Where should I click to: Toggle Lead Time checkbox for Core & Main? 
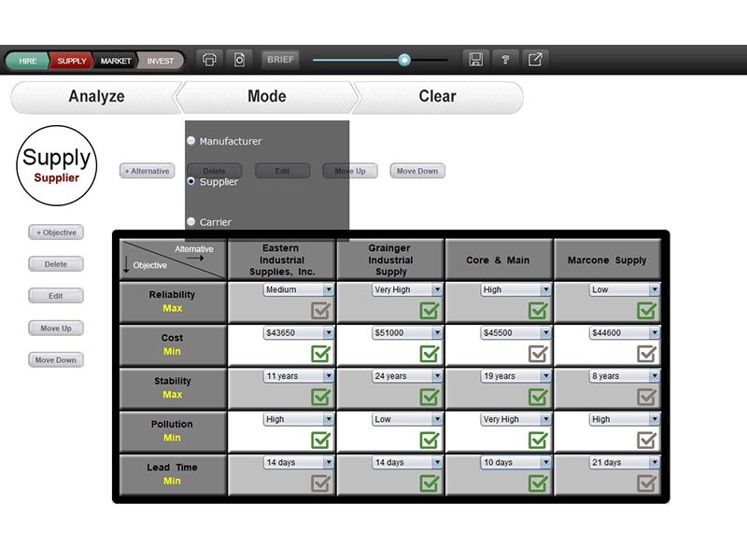(538, 483)
